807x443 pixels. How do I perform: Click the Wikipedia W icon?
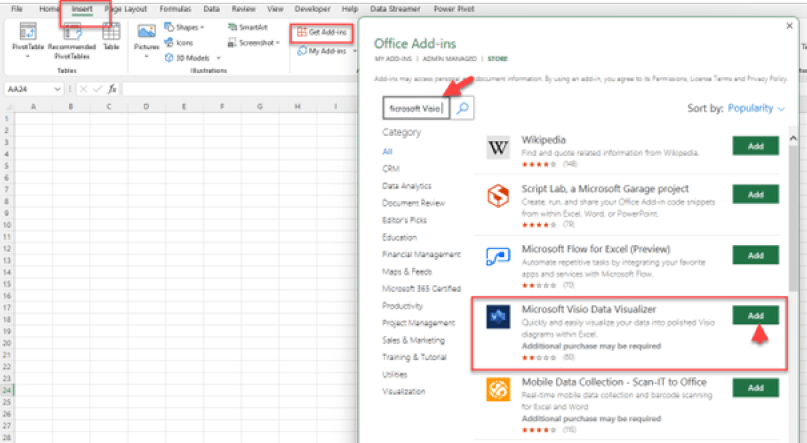point(498,148)
